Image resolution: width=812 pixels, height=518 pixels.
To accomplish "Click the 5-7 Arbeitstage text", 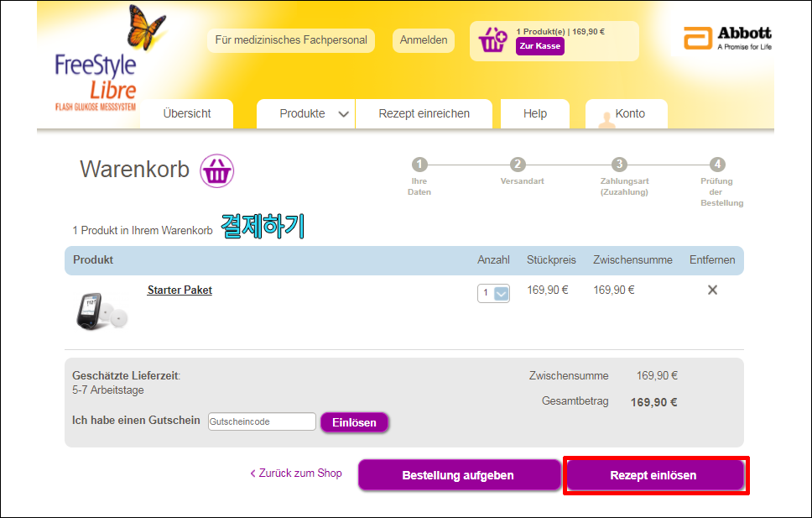I will (x=107, y=390).
